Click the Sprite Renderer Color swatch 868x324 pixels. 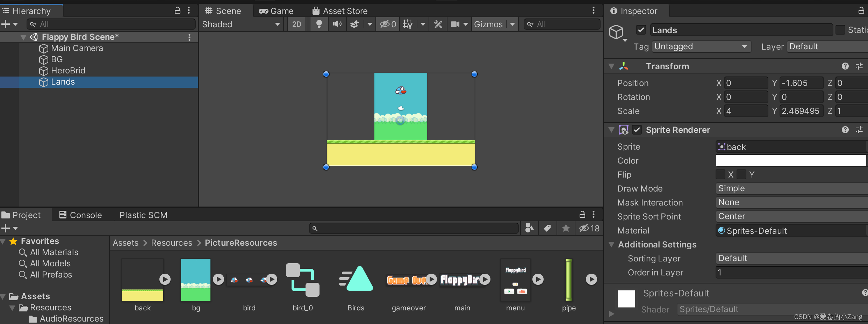tap(791, 160)
